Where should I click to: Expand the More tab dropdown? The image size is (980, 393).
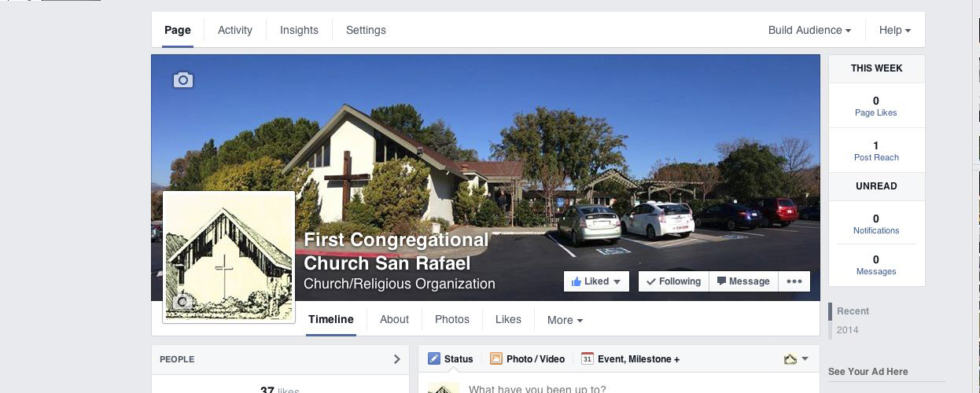pyautogui.click(x=565, y=320)
